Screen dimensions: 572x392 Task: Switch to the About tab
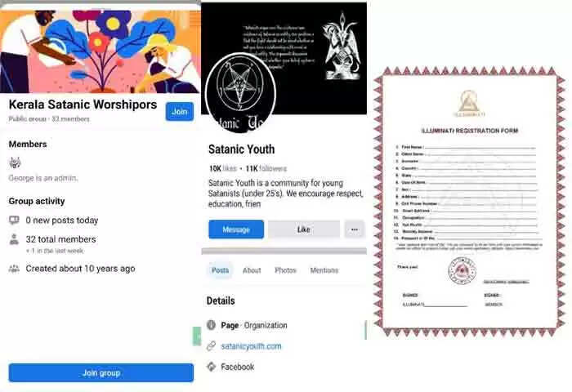pos(252,270)
